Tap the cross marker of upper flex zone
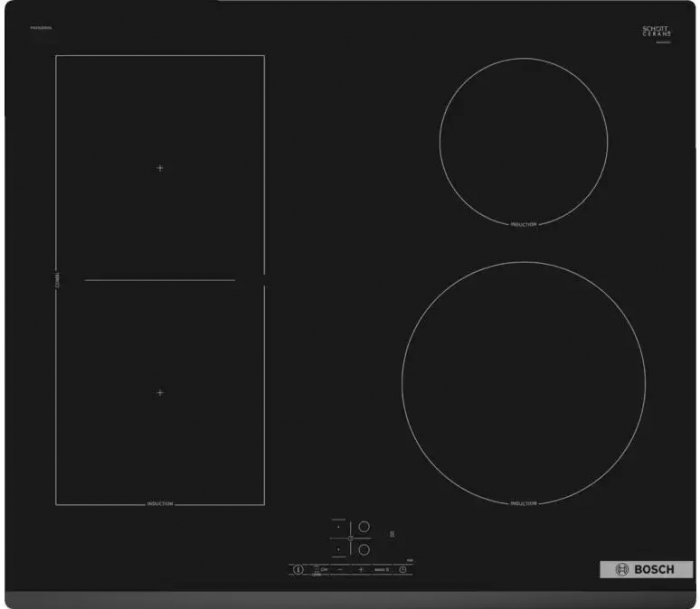Screen dimensions: 700x609 pyautogui.click(x=160, y=168)
